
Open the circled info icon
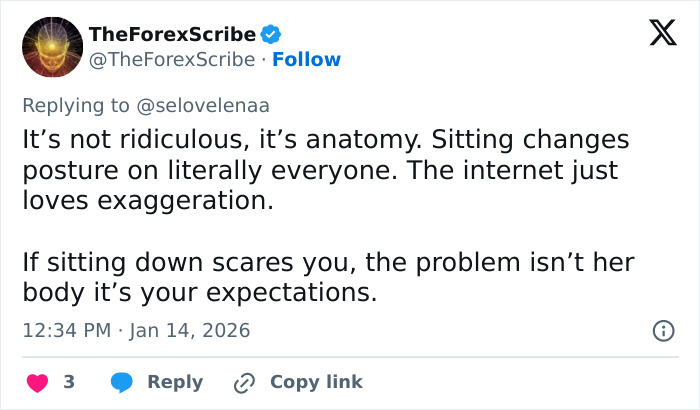click(x=662, y=330)
